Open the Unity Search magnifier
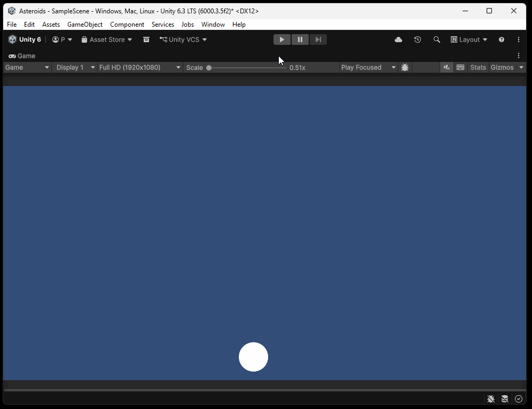The height and width of the screenshot is (409, 532). tap(437, 40)
